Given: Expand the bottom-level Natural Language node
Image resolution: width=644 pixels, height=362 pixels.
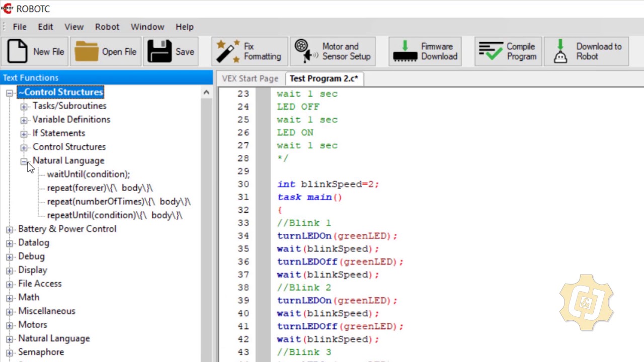Looking at the screenshot, I should pos(10,339).
